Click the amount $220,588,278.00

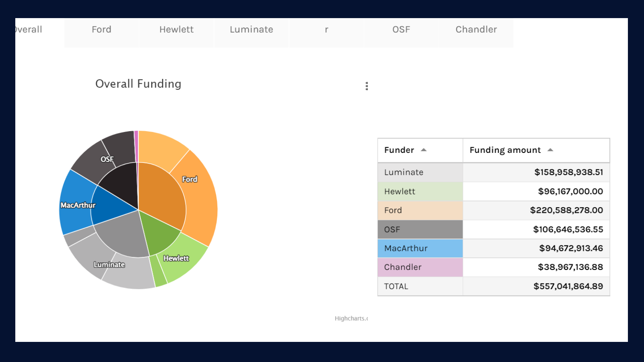(566, 210)
